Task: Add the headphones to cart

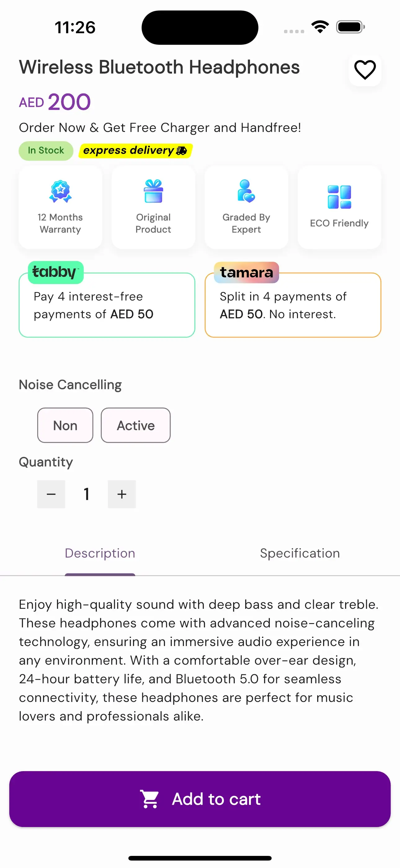Action: [x=200, y=799]
